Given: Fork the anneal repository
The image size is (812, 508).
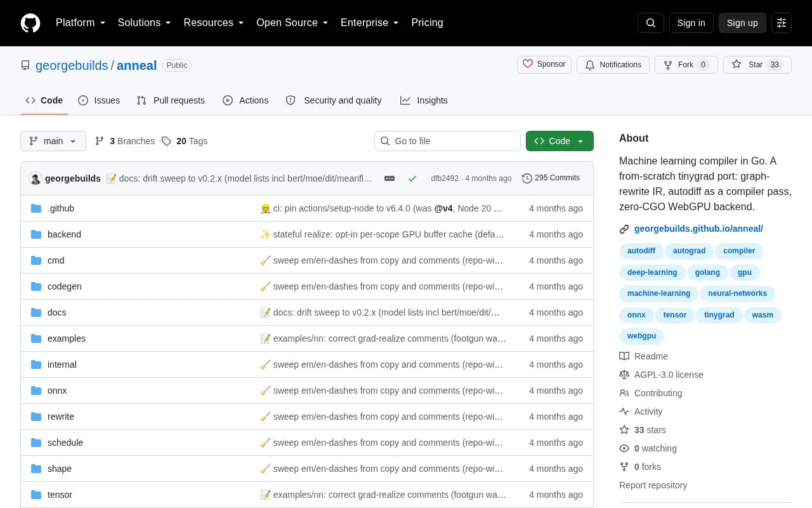Looking at the screenshot, I should [686, 65].
